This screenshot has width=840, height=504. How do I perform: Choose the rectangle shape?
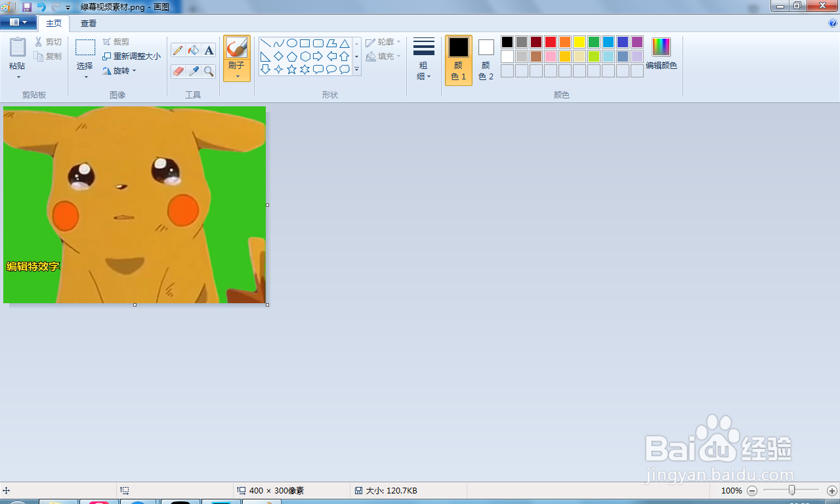point(305,43)
